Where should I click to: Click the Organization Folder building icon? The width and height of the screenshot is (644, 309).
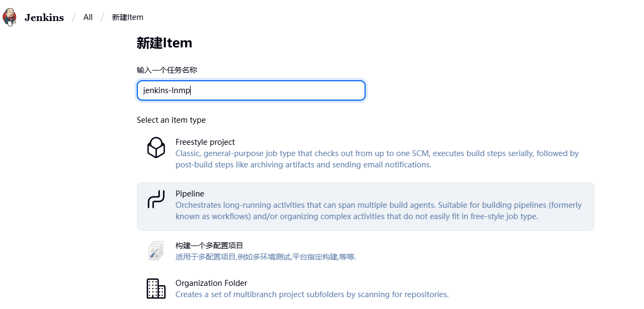coord(156,289)
